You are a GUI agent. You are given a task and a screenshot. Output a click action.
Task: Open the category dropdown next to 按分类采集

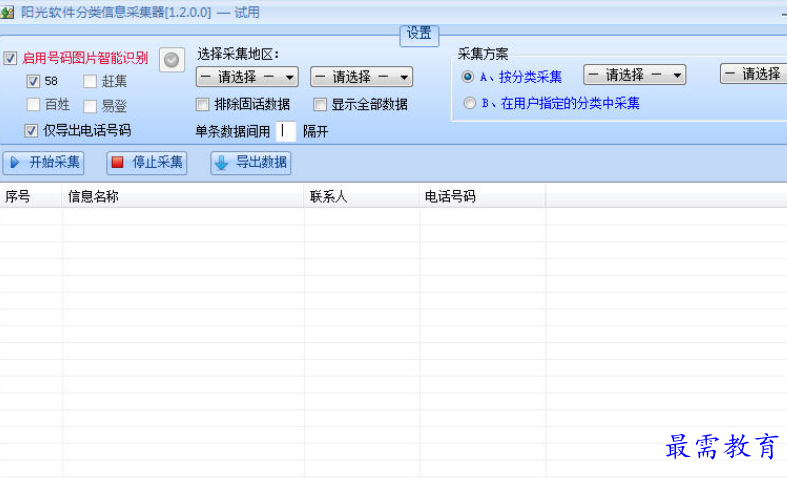[x=634, y=75]
